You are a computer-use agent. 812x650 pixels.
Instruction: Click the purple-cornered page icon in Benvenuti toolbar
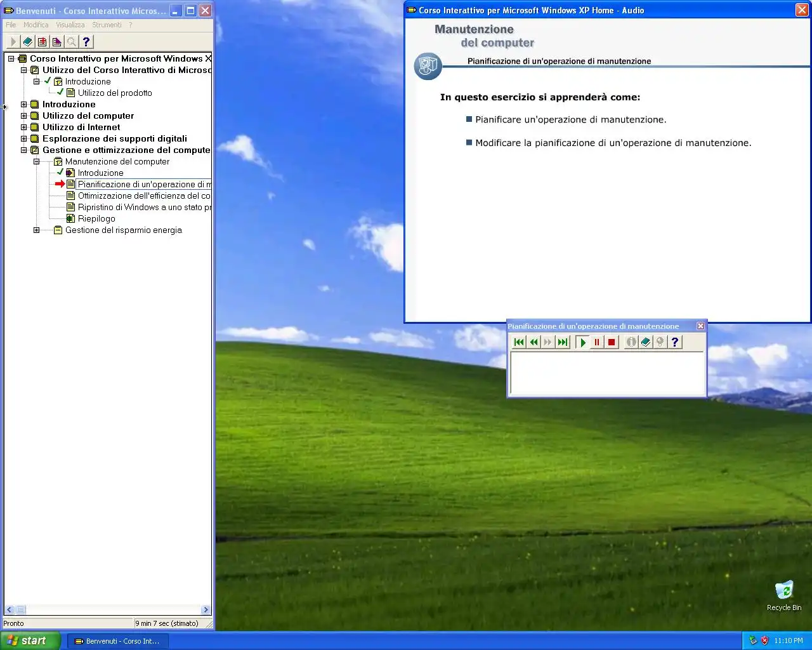point(57,42)
